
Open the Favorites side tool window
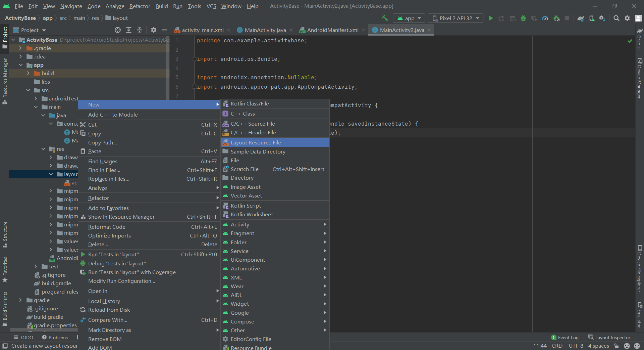coord(5,269)
